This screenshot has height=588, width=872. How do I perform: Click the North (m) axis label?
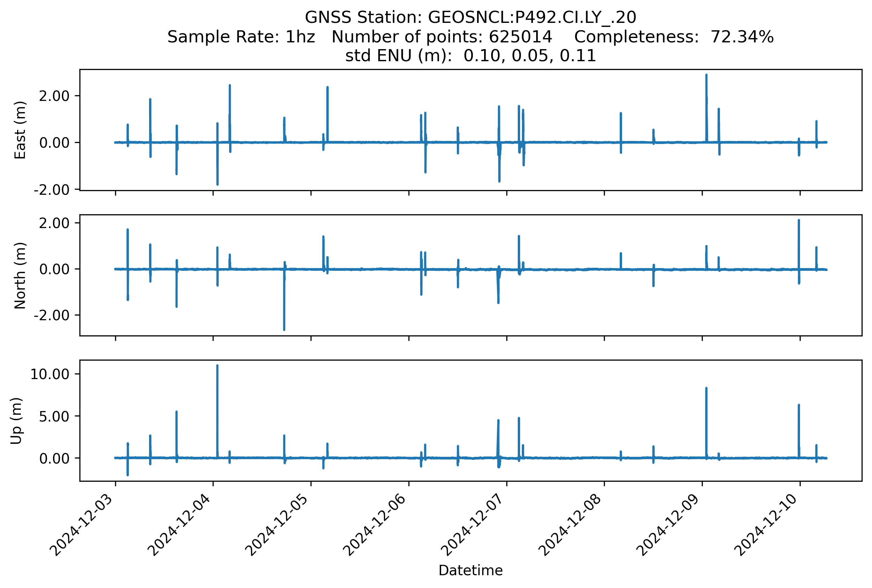(x=20, y=275)
